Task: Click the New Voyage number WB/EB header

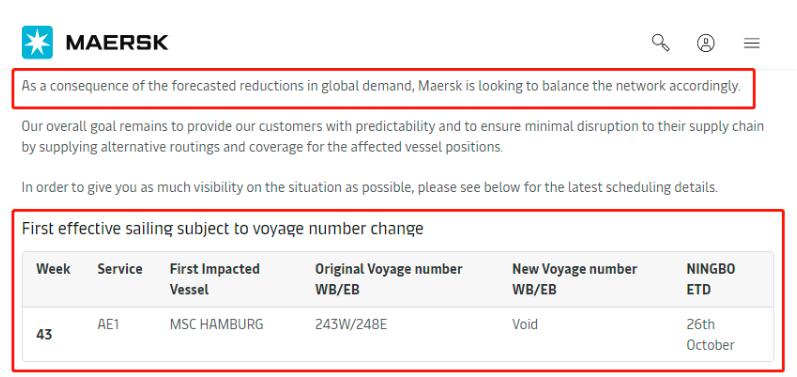Action: (574, 279)
